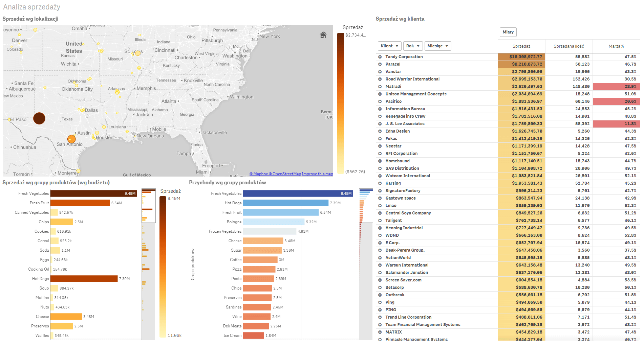The height and width of the screenshot is (345, 644).
Task: Click the Improve this map link
Action: tap(317, 174)
